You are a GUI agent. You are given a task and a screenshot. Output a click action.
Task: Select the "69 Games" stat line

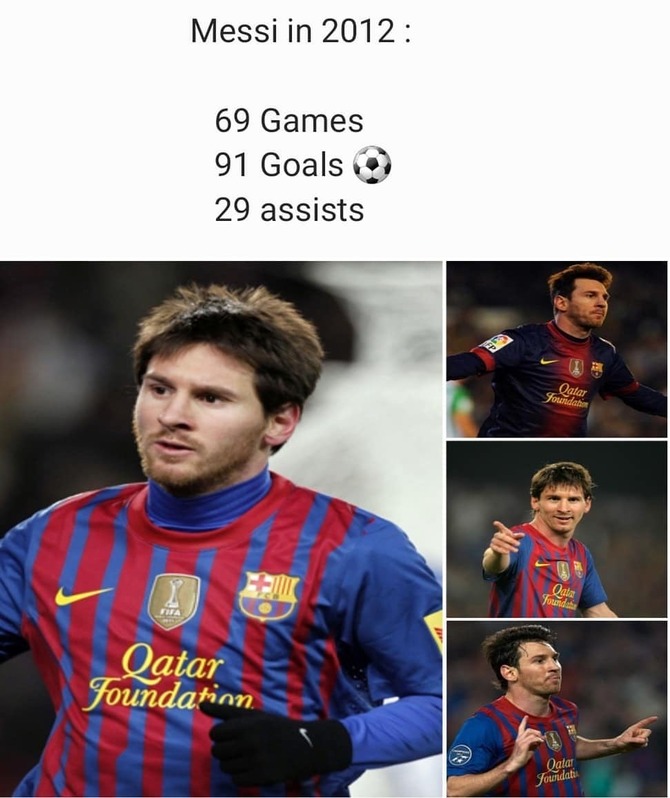tap(289, 121)
